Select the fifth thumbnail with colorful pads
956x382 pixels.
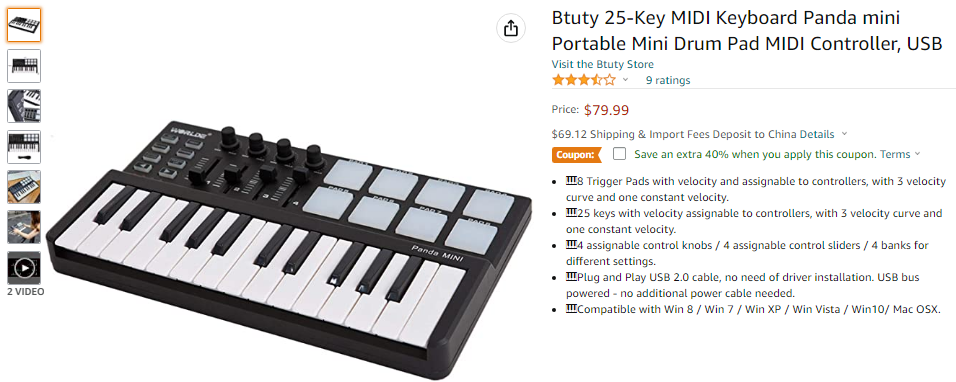pos(24,186)
